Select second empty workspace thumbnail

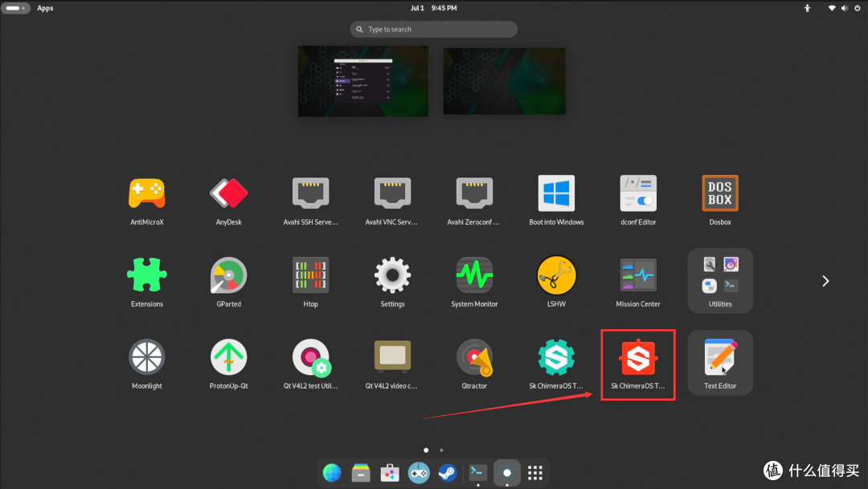click(504, 81)
